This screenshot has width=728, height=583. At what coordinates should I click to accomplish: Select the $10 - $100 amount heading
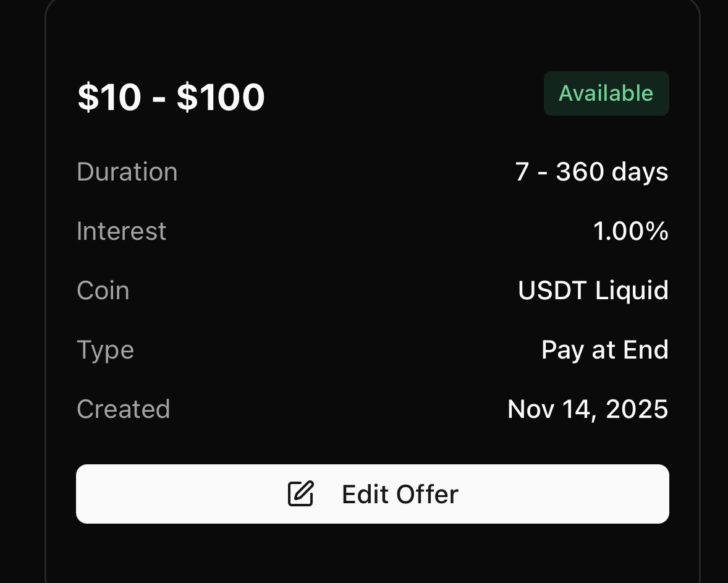[x=171, y=98]
